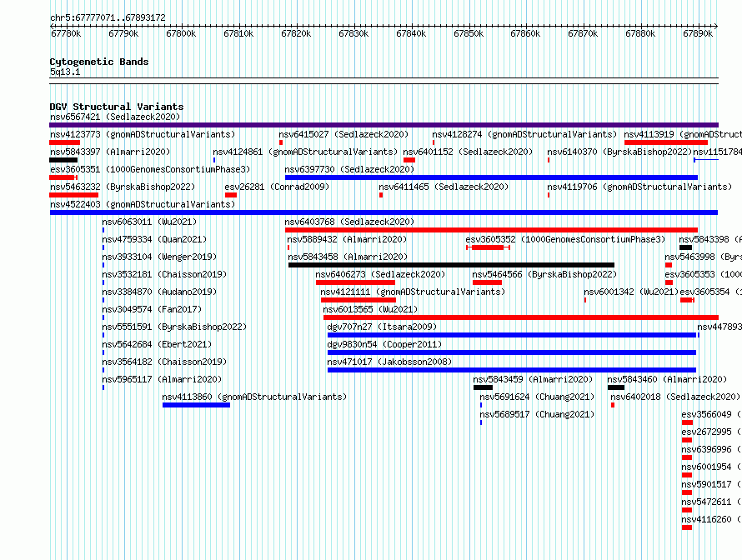Open nsv6001342 (Wu2021) label
This screenshot has width=742, height=560.
coord(631,292)
